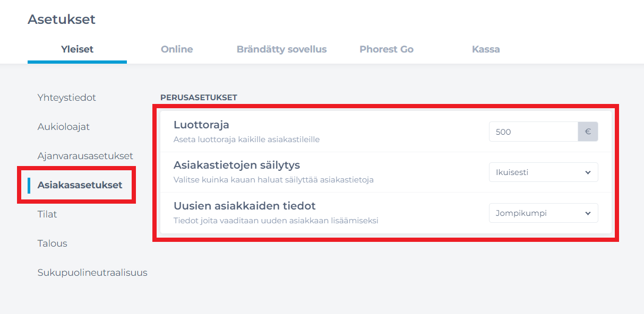The image size is (644, 314).
Task: Click the Luottoraja amount input field
Action: tap(533, 132)
